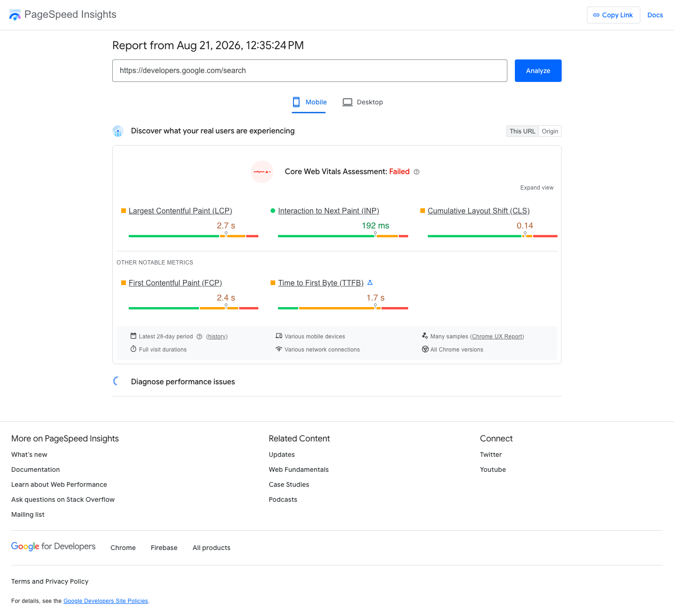Open Mailing list footer link
The width and height of the screenshot is (674, 616).
coord(28,514)
